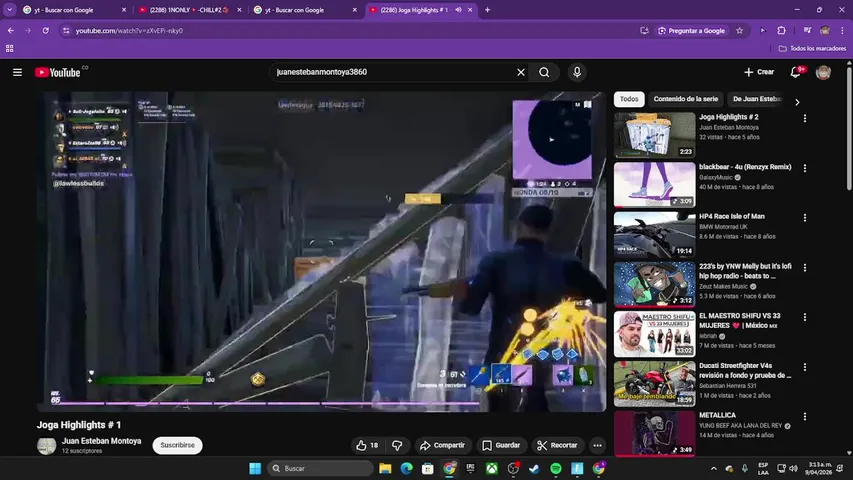
Task: Switch to first yt - Buscar con Google tab
Action: (74, 10)
